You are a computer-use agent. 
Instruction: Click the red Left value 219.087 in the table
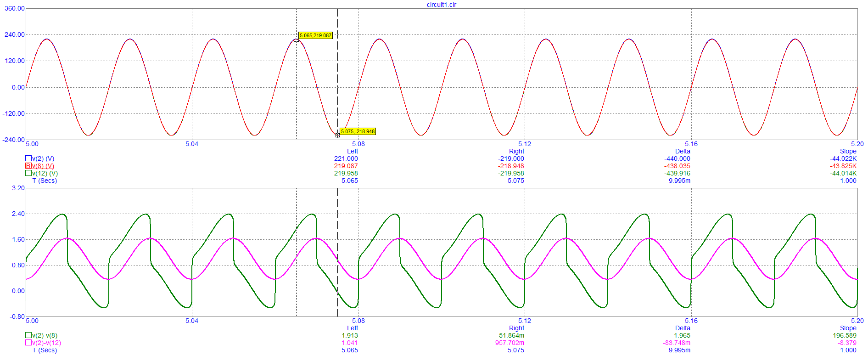pyautogui.click(x=346, y=166)
